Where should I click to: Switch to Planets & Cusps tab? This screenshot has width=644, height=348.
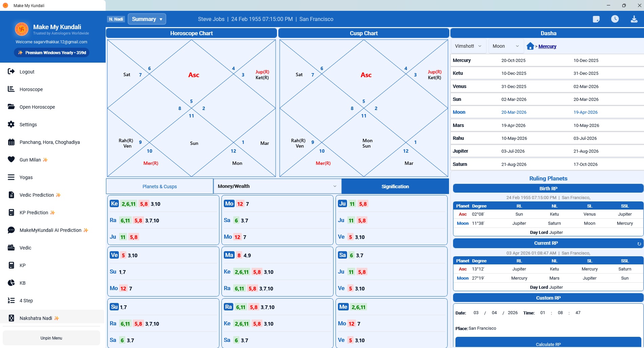click(x=159, y=187)
